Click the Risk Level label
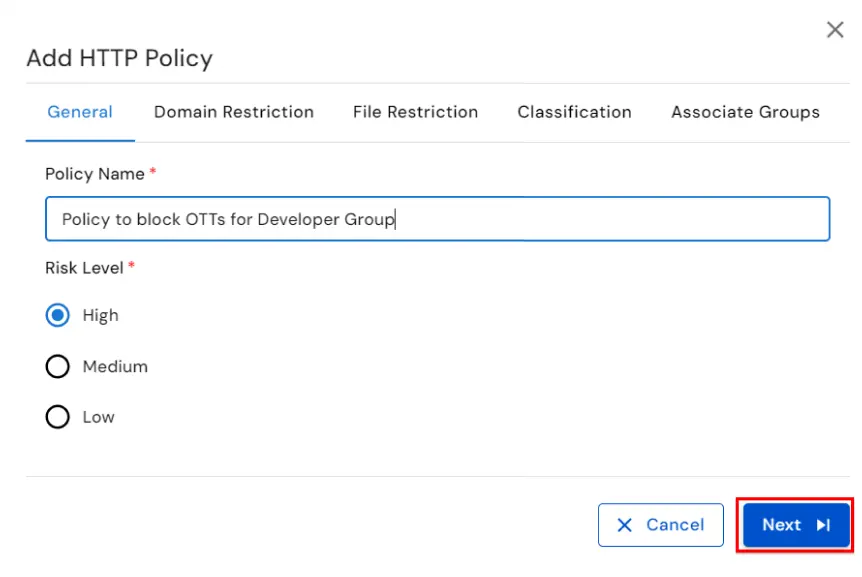 83,268
